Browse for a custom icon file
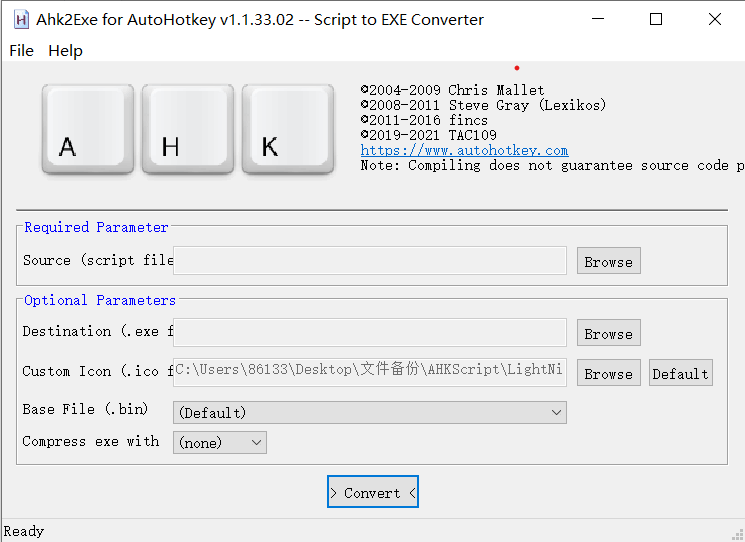This screenshot has height=542, width=745. 609,373
